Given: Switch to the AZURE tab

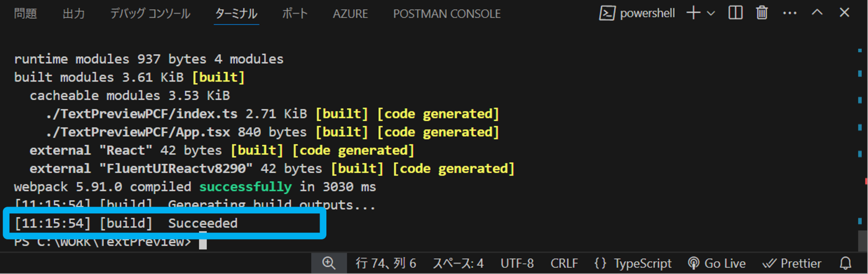Looking at the screenshot, I should (350, 14).
